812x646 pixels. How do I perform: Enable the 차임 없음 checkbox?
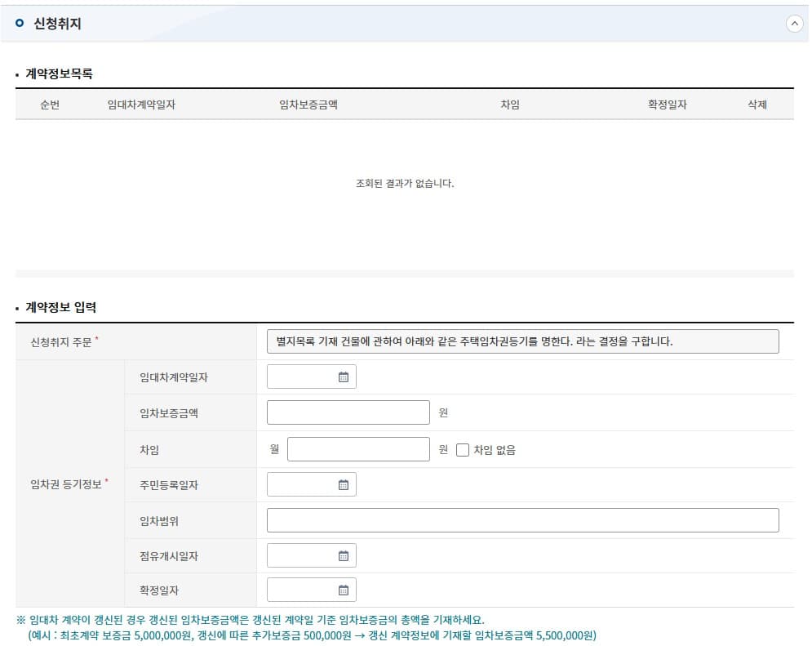[x=464, y=448]
